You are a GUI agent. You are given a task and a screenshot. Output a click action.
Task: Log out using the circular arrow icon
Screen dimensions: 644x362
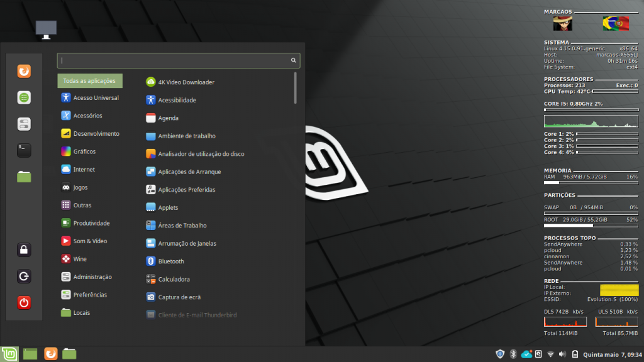tap(24, 277)
